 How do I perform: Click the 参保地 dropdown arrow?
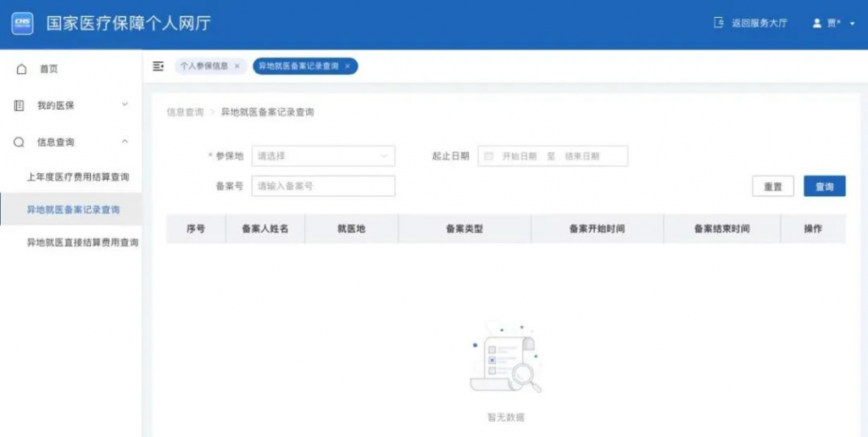(384, 156)
